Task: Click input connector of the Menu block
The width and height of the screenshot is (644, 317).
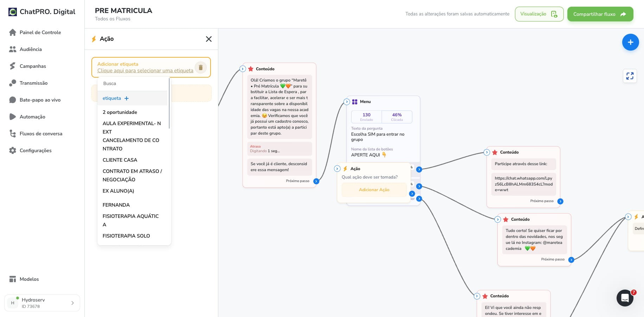Action: tap(347, 102)
